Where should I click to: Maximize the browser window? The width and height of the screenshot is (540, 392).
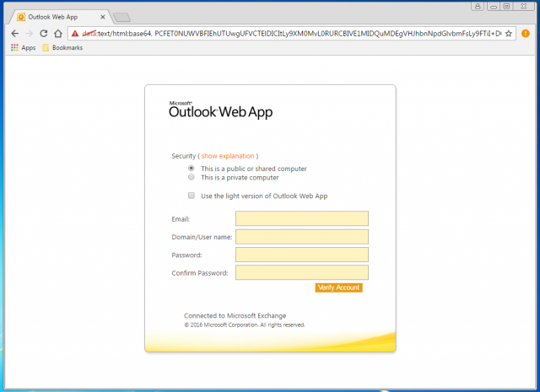506,6
